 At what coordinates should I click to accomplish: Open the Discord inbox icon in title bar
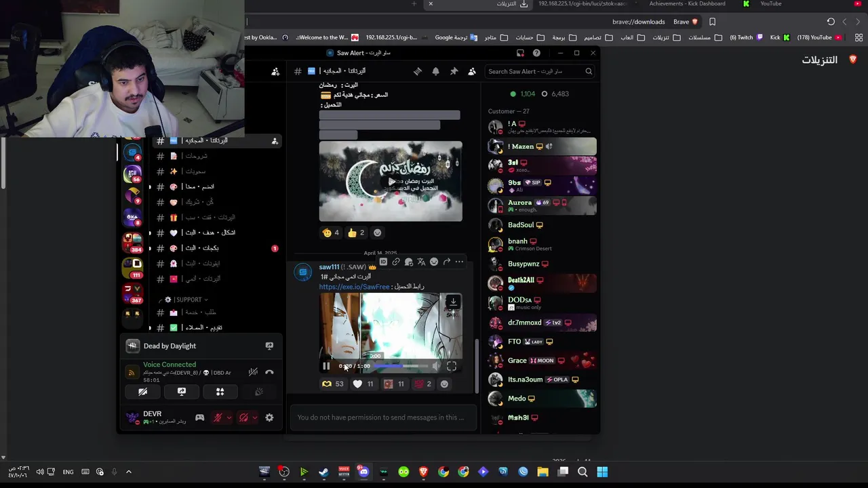520,53
